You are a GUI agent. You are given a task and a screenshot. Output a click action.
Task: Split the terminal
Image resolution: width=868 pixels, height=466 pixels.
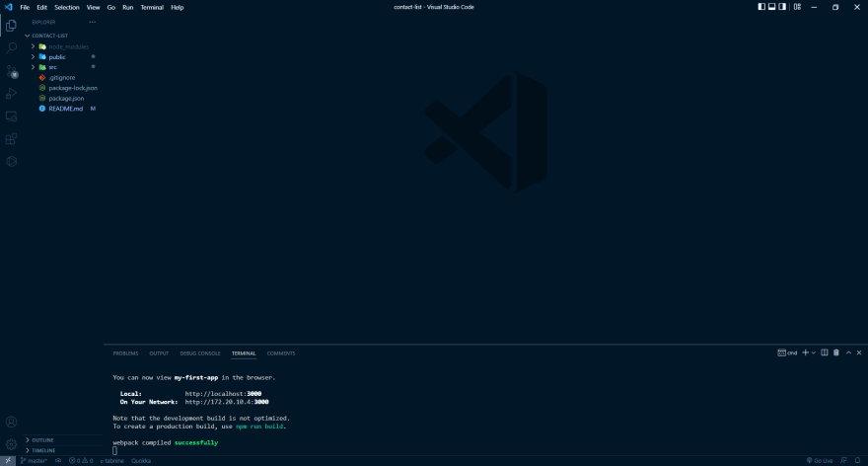click(x=825, y=353)
